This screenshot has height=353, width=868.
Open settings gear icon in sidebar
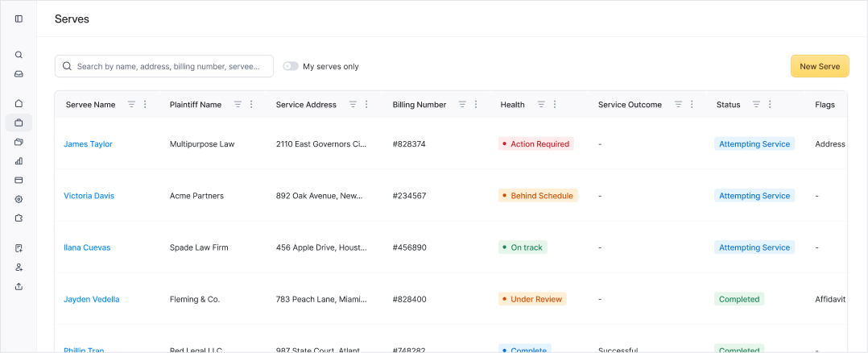coord(19,199)
